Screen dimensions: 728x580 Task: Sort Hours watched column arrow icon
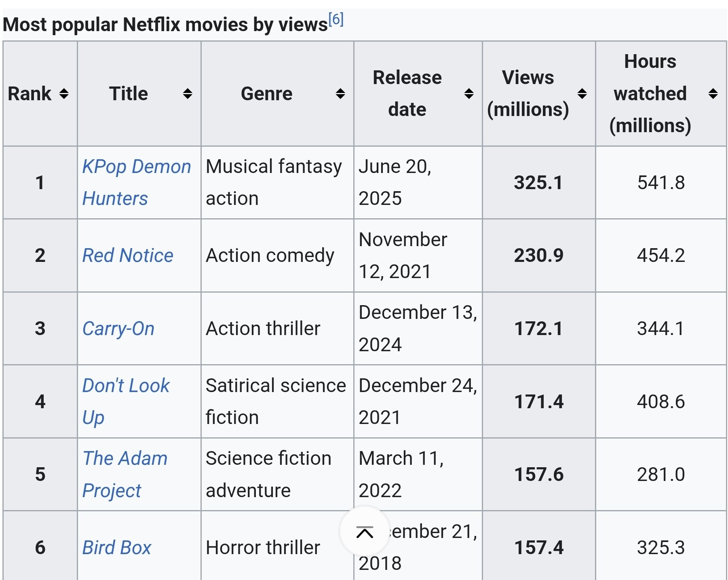(713, 94)
